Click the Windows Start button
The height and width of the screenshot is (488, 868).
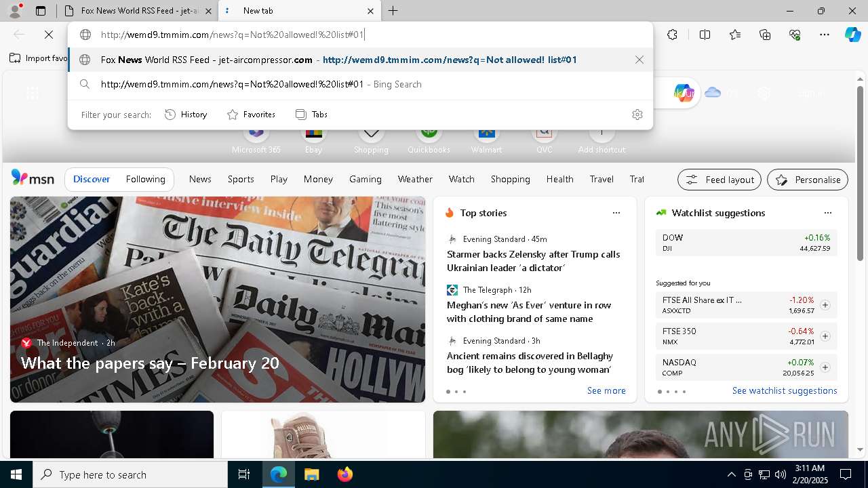pos(16,474)
